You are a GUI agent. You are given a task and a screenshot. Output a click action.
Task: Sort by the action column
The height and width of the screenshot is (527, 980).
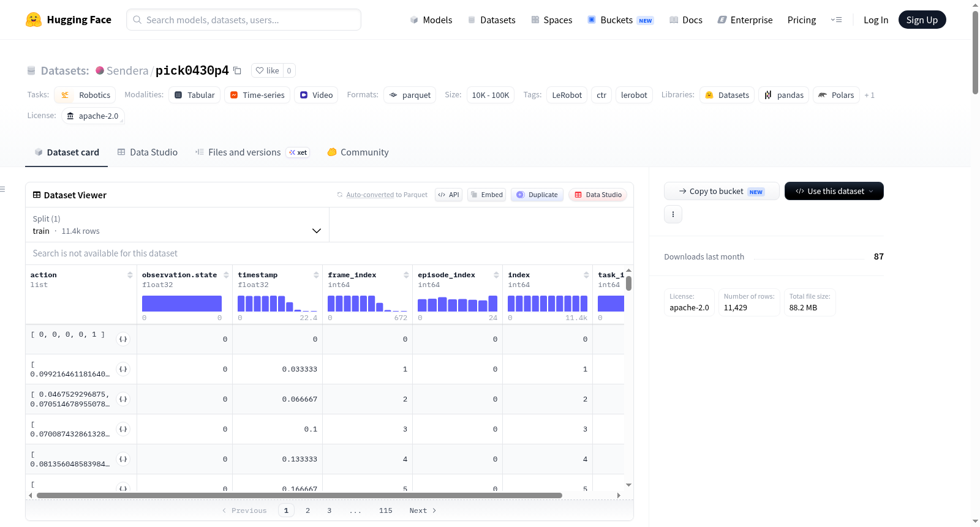[x=130, y=275]
